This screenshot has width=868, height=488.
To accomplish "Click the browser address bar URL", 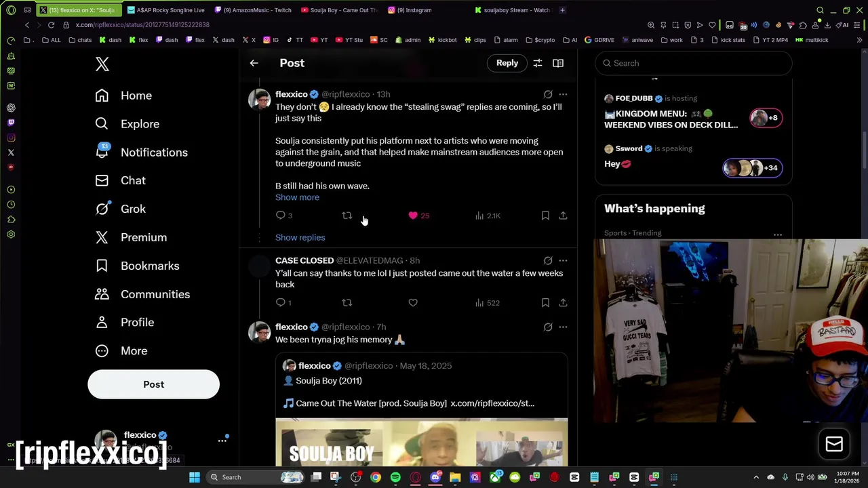I will (x=142, y=25).
